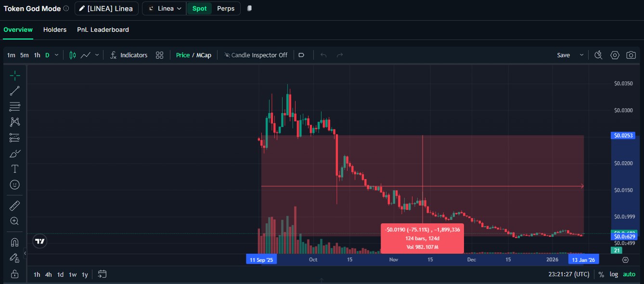Viewport: 644px width, 284px height.
Task: Select the XABCD pattern tool
Action: [x=15, y=122]
